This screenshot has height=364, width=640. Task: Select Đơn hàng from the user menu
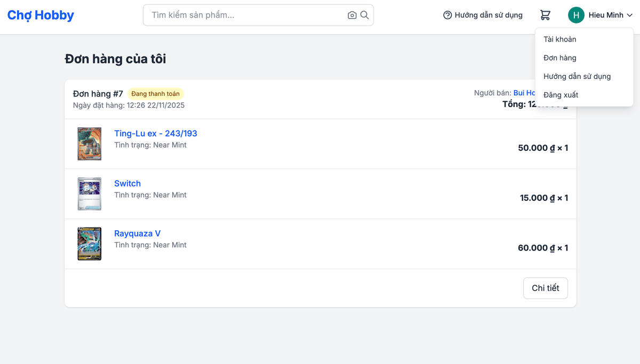point(559,58)
